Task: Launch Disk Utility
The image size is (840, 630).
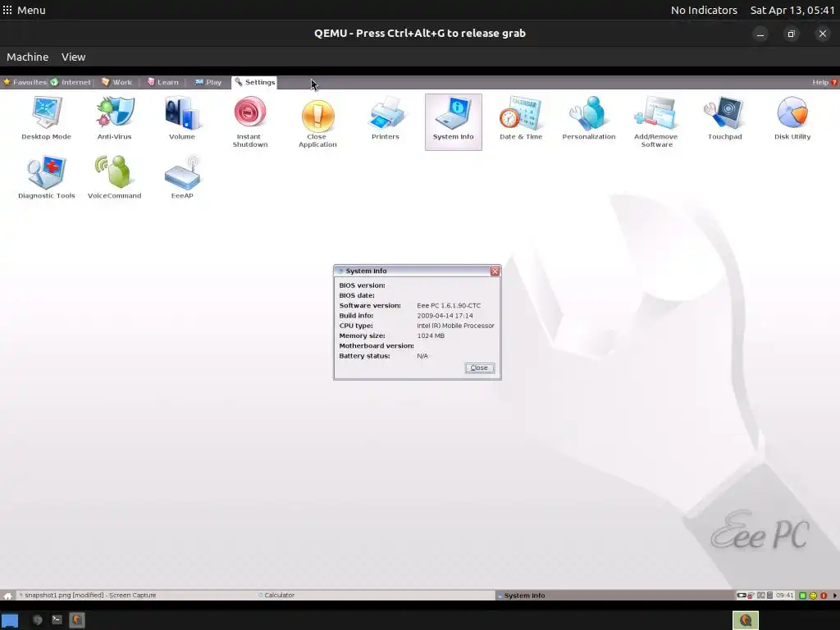Action: 792,118
